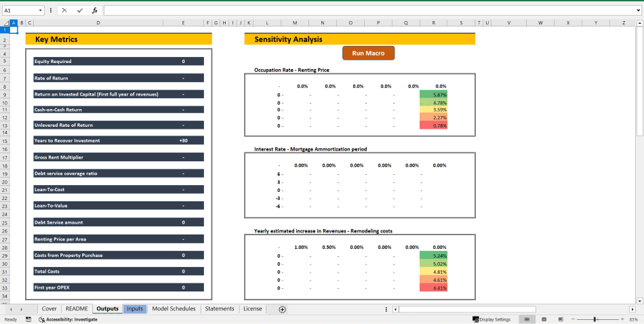Screen dimensions: 644x324
Task: Click vertical scrollbar up arrow
Action: [x=639, y=22]
